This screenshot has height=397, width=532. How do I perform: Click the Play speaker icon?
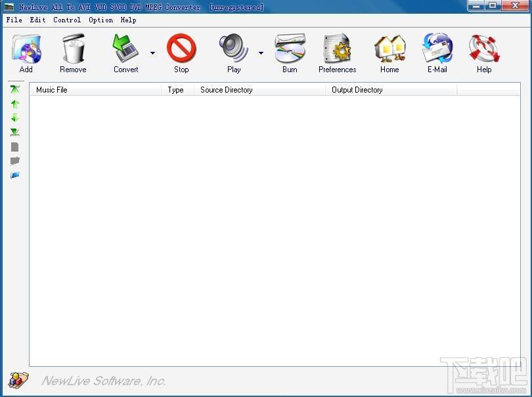tap(234, 48)
